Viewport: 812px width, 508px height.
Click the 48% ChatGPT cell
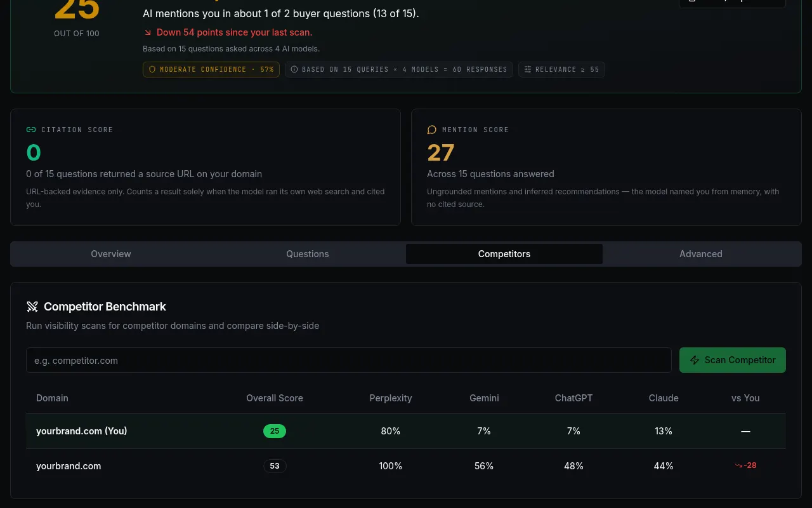click(x=573, y=466)
